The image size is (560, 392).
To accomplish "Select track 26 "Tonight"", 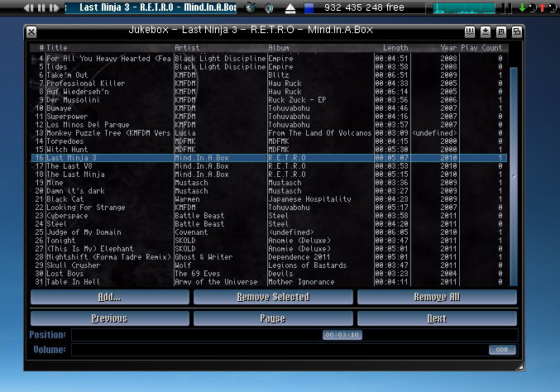I will (269, 241).
